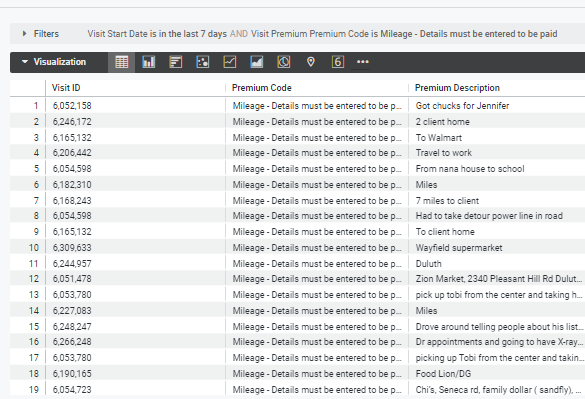Viewport: 585px width, 399px height.
Task: Open more visualization options ellipsis
Action: [x=363, y=62]
